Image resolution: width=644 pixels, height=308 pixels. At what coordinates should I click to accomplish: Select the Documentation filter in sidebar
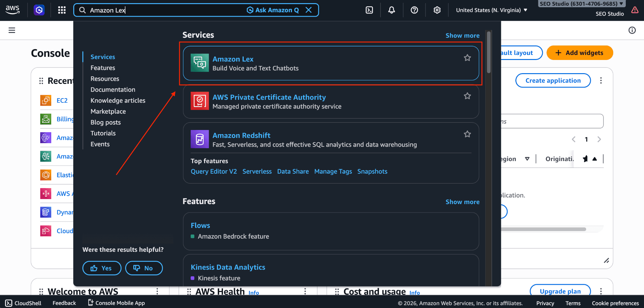(x=113, y=89)
